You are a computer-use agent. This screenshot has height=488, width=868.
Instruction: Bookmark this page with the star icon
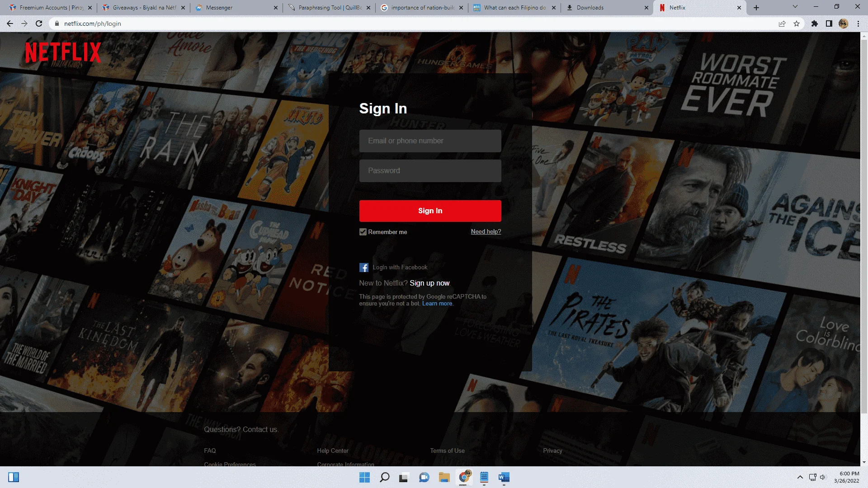click(797, 23)
